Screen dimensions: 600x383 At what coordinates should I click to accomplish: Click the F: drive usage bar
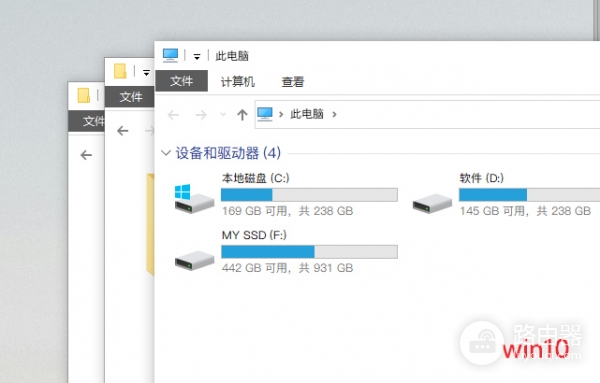point(309,252)
